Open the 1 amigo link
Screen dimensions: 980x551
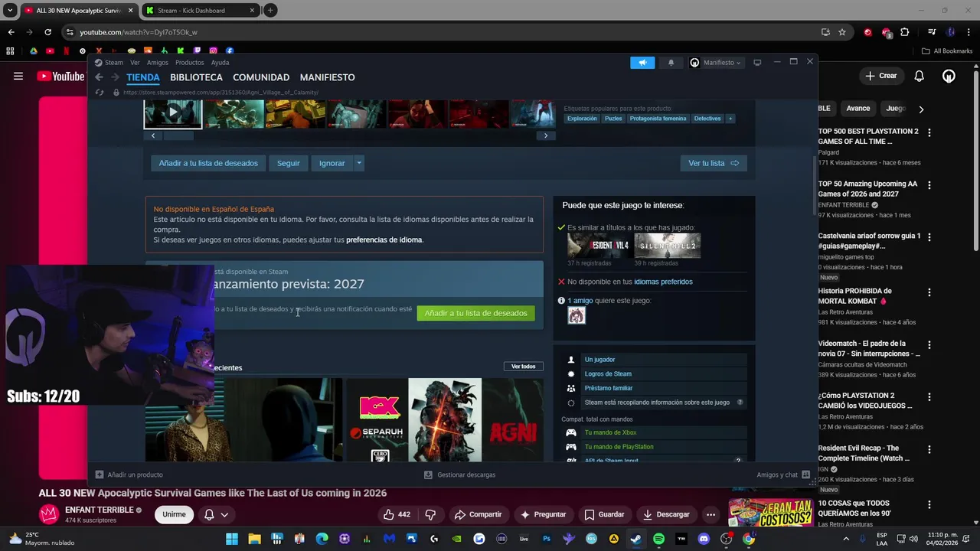coord(580,301)
